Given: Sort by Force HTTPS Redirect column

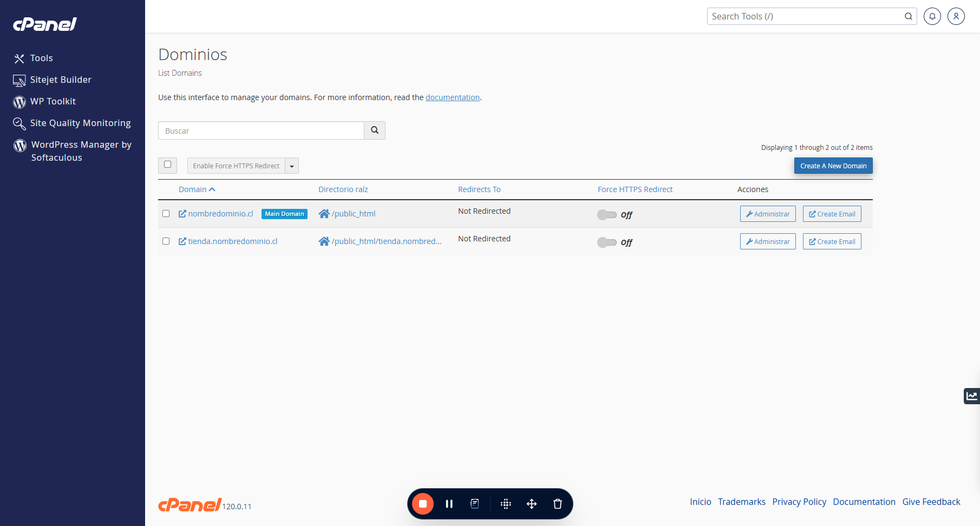Looking at the screenshot, I should click(635, 189).
